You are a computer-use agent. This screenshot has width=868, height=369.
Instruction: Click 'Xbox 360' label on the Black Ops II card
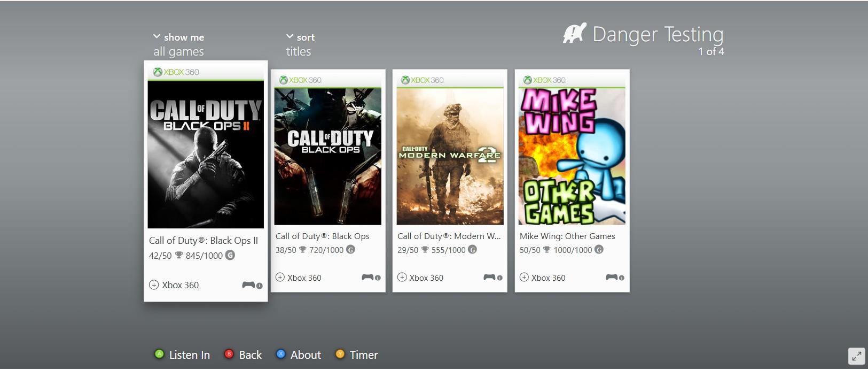tap(181, 285)
